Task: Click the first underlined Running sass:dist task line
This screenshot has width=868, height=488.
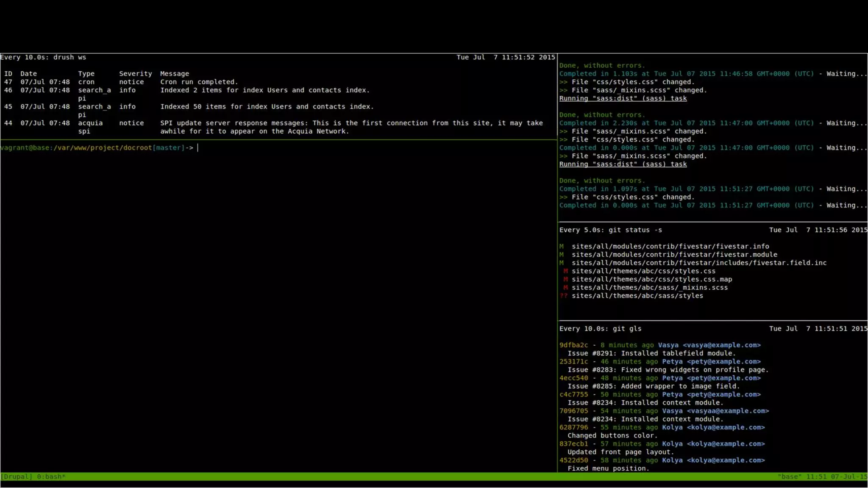Action: [x=623, y=99]
